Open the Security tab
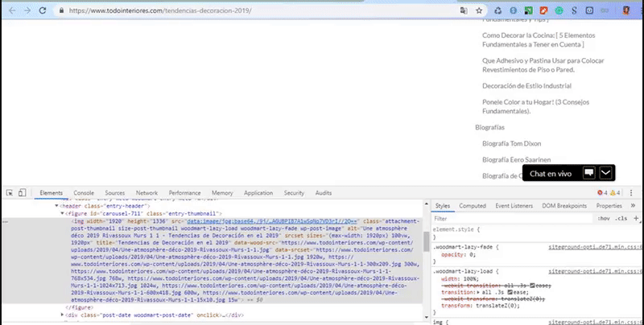Viewport: 644px width, 325px height. (x=294, y=193)
